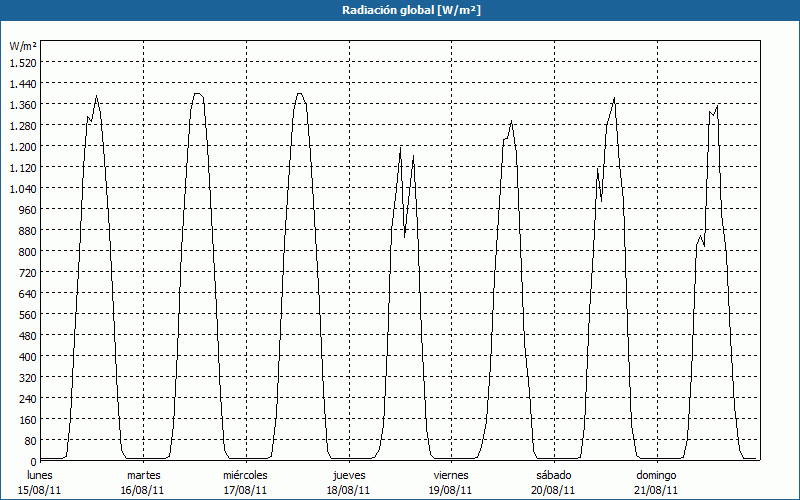
Task: Click the peak of Tuesday's radiation curve
Action: coord(197,94)
